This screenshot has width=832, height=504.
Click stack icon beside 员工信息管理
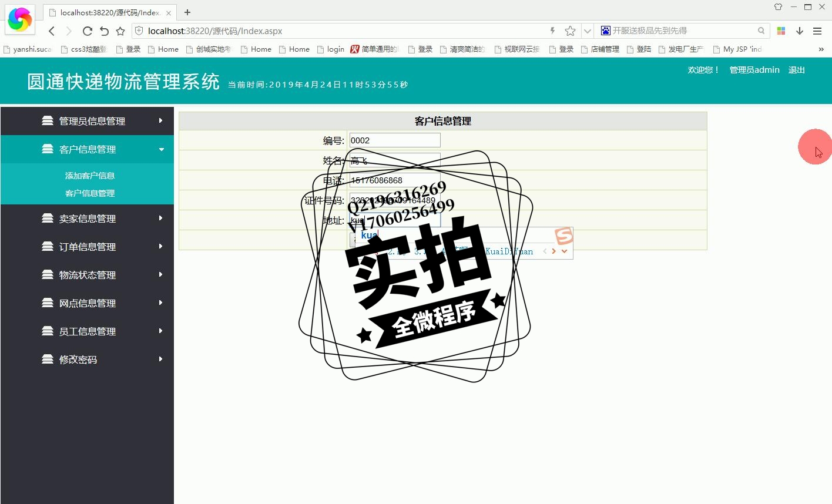[x=48, y=331]
